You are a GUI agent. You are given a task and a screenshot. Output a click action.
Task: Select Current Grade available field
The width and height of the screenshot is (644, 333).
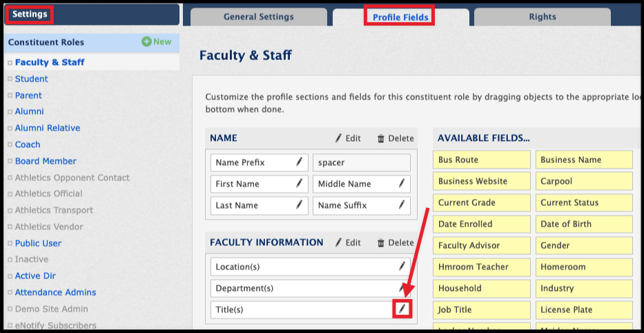tap(481, 202)
